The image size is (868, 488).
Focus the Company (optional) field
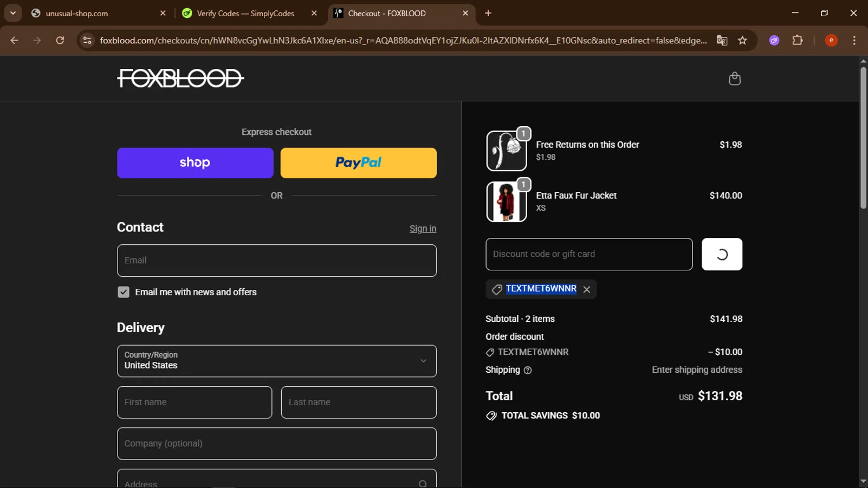(x=277, y=443)
